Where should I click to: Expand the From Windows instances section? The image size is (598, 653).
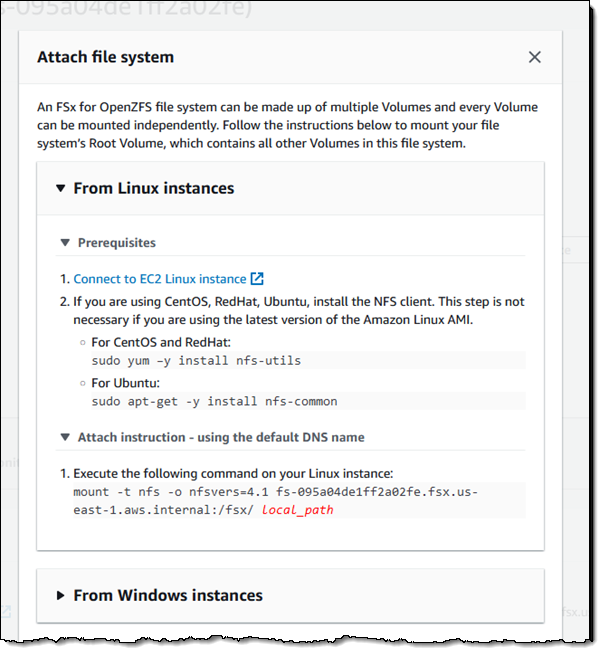tap(61, 595)
